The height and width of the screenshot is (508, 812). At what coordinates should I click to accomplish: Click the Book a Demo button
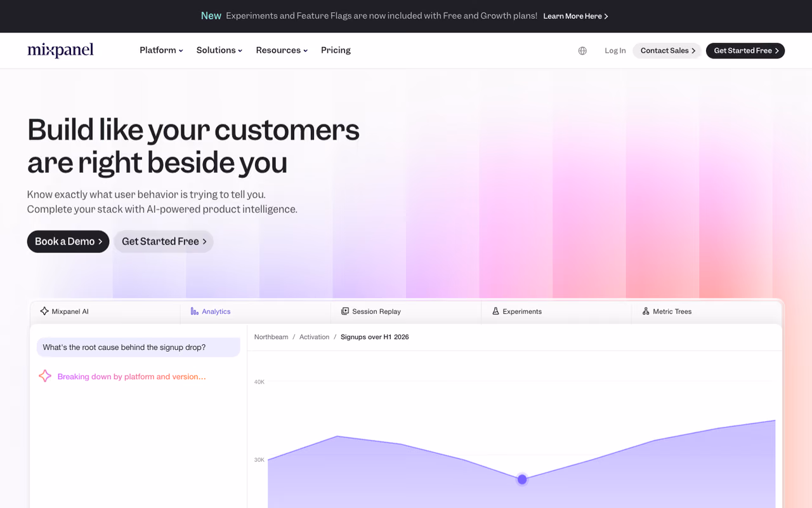point(68,241)
